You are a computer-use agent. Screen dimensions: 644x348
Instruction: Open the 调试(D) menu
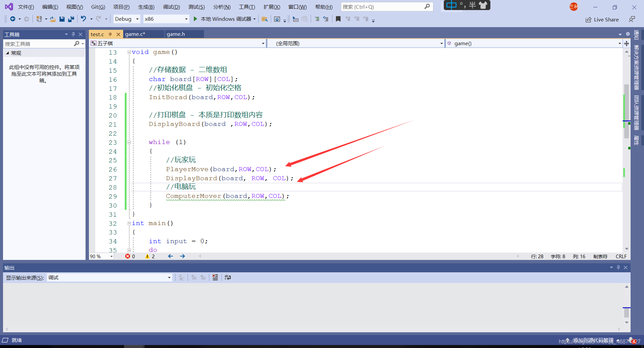point(171,7)
